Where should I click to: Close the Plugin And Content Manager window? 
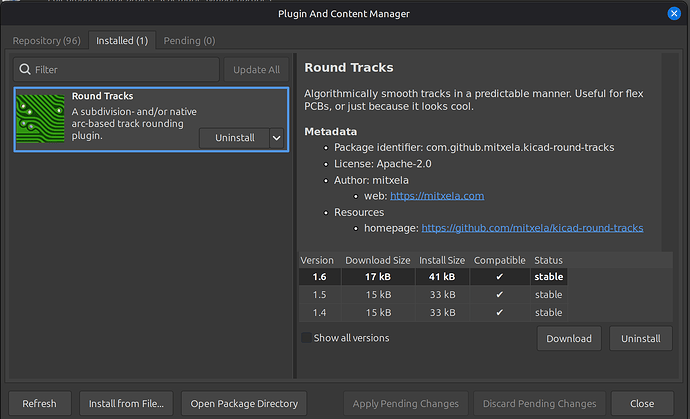(x=672, y=14)
